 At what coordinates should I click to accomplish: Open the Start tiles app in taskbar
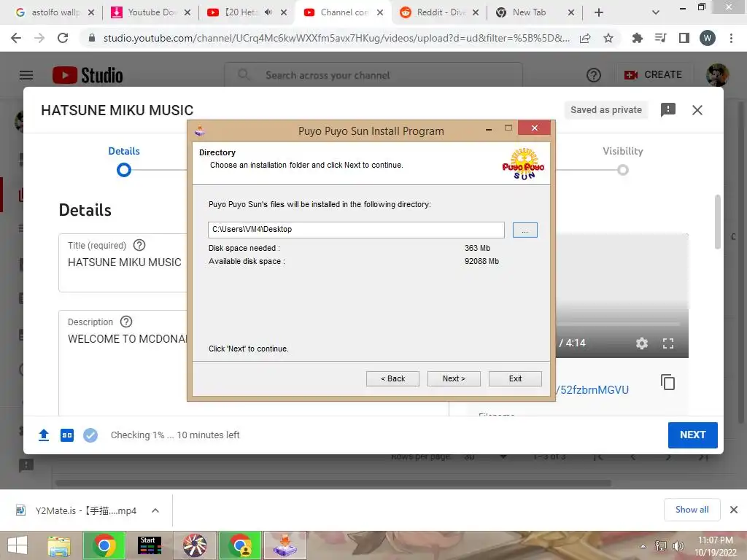[x=149, y=545]
